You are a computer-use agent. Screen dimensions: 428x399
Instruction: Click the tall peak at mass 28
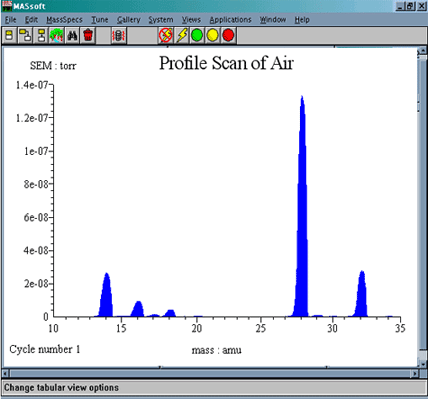[302, 207]
